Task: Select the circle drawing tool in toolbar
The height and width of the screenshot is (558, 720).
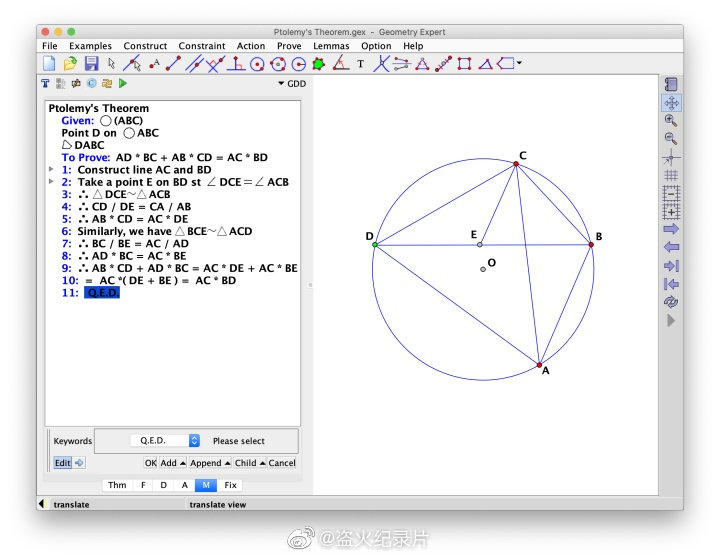Action: pyautogui.click(x=257, y=64)
